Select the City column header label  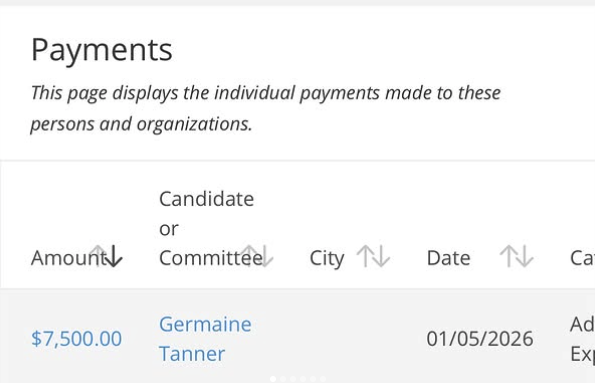pyautogui.click(x=327, y=258)
